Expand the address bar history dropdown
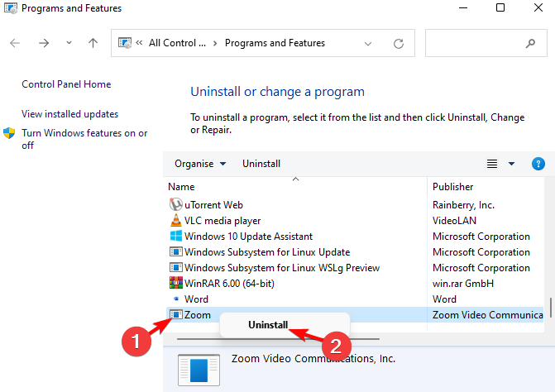The height and width of the screenshot is (392, 555). point(368,44)
